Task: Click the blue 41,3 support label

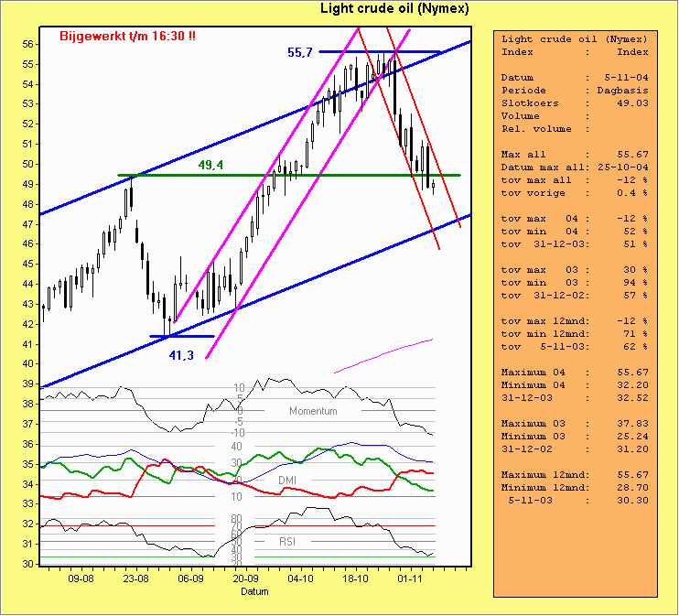Action: pyautogui.click(x=180, y=355)
